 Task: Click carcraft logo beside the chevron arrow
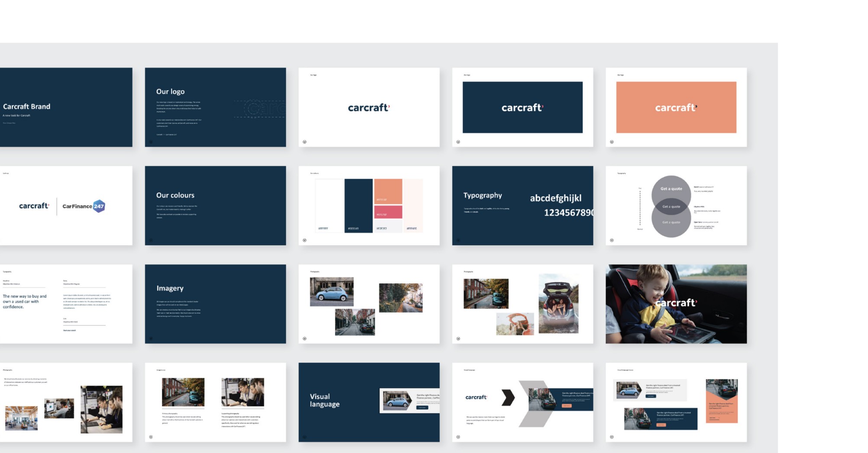[x=476, y=397]
